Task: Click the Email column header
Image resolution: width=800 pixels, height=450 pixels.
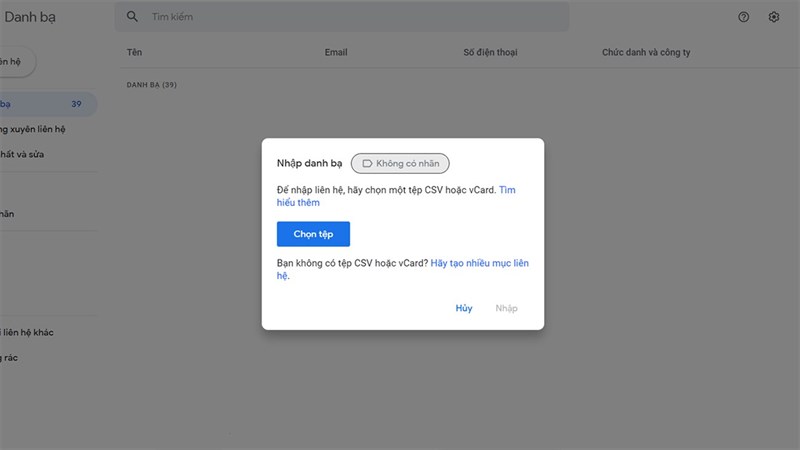Action: 336,52
